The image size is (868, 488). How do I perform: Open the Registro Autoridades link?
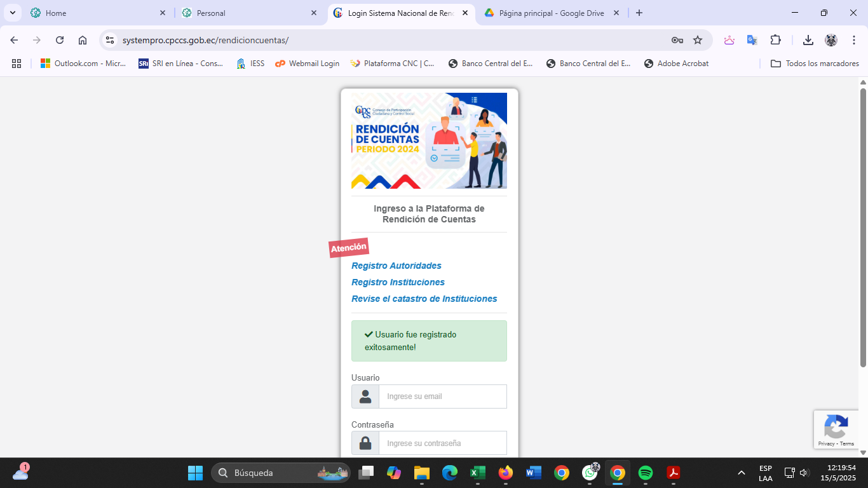point(397,266)
